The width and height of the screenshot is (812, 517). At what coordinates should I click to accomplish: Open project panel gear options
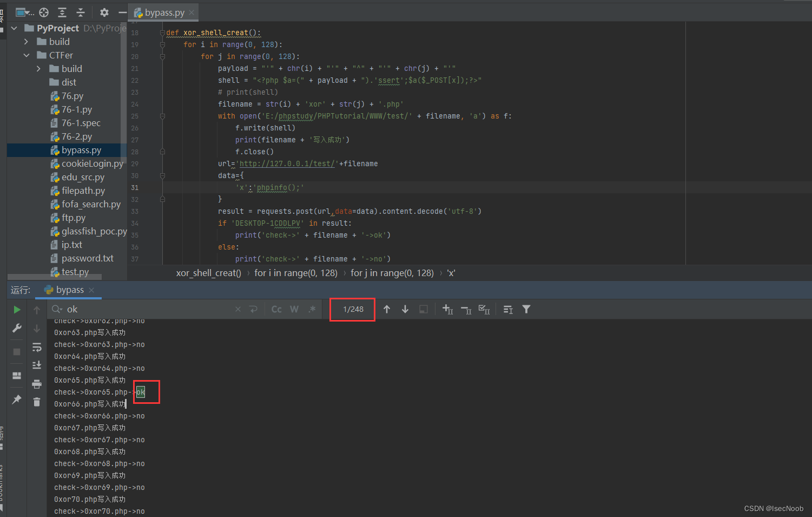pos(104,12)
